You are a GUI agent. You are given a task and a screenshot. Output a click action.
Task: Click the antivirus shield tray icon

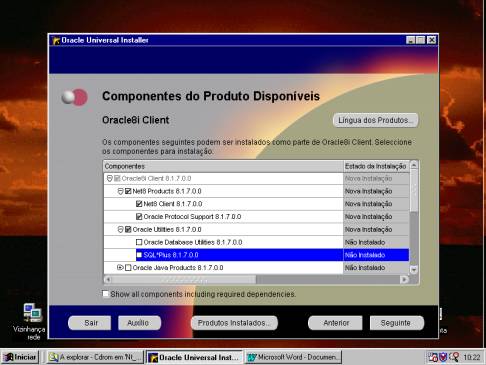click(x=443, y=357)
